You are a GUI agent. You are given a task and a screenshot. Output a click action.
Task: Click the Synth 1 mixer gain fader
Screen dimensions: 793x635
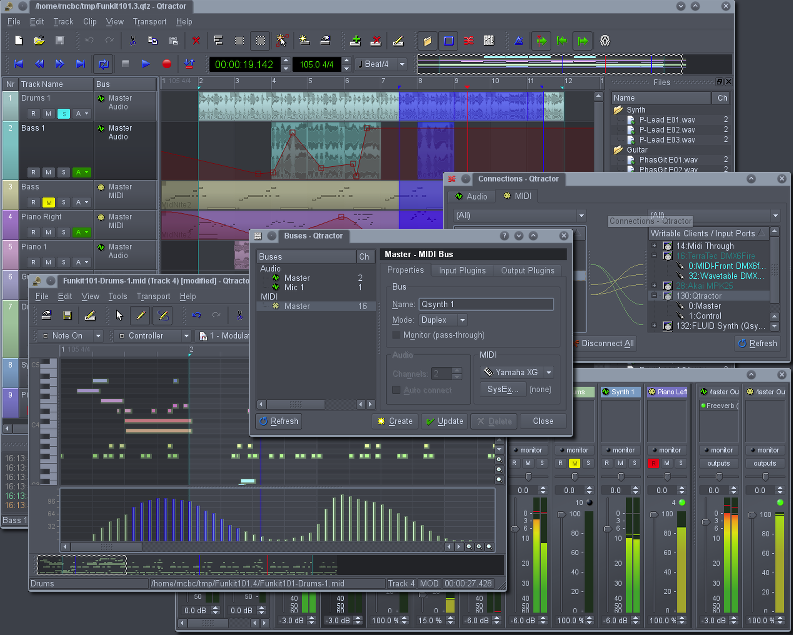(607, 529)
